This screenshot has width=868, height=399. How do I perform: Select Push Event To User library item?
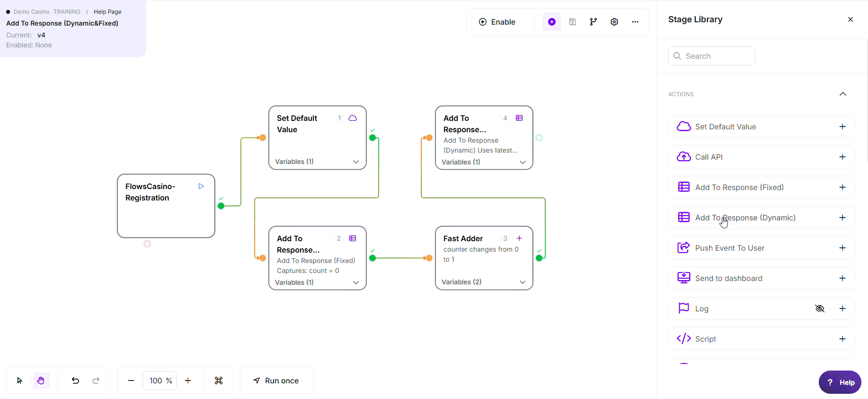[762, 248]
